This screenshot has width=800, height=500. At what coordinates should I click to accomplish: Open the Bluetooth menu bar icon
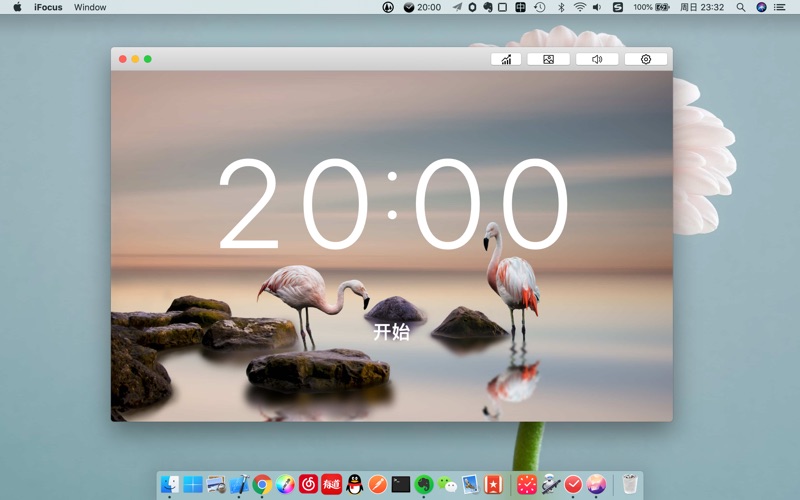(561, 7)
